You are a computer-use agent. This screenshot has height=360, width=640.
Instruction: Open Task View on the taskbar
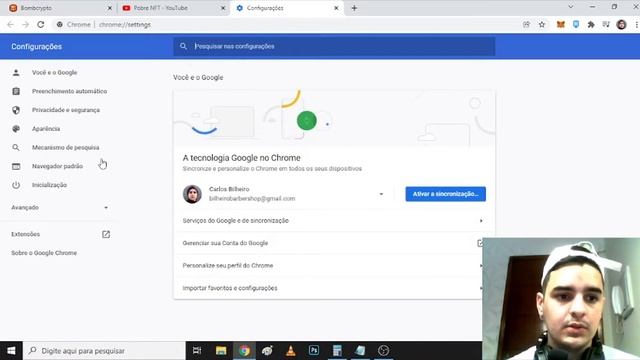[x=197, y=351]
